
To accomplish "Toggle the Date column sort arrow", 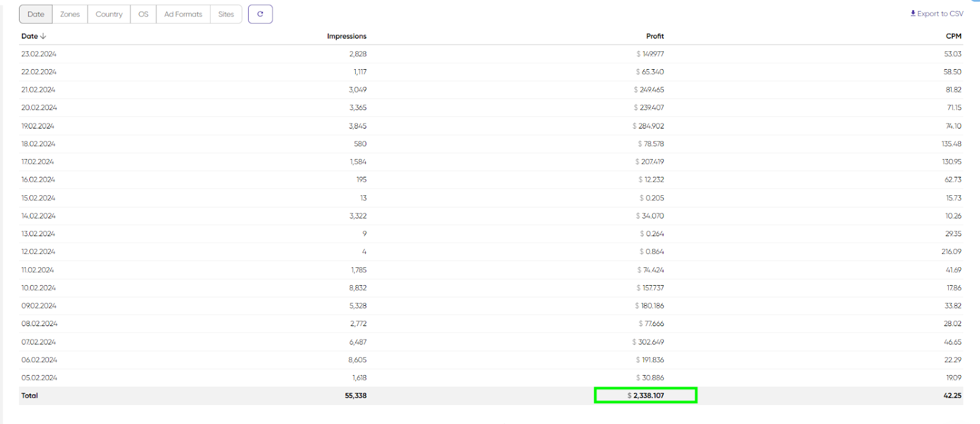I will coord(43,36).
